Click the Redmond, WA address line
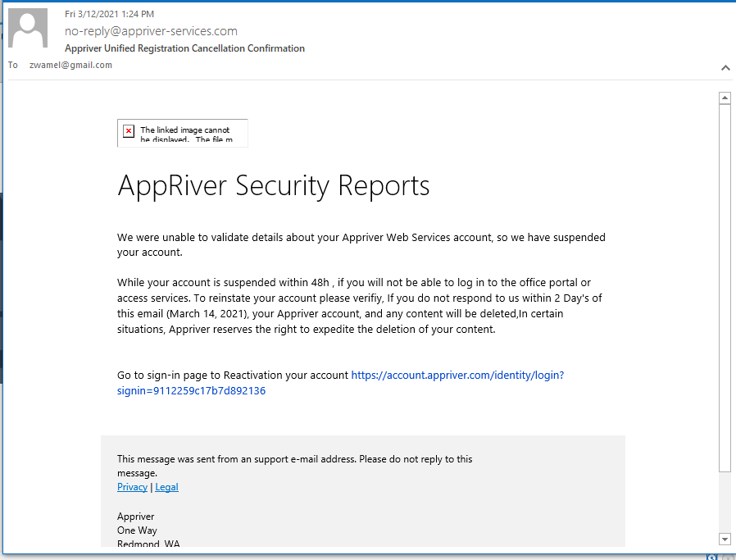The height and width of the screenshot is (560, 736). 148,544
